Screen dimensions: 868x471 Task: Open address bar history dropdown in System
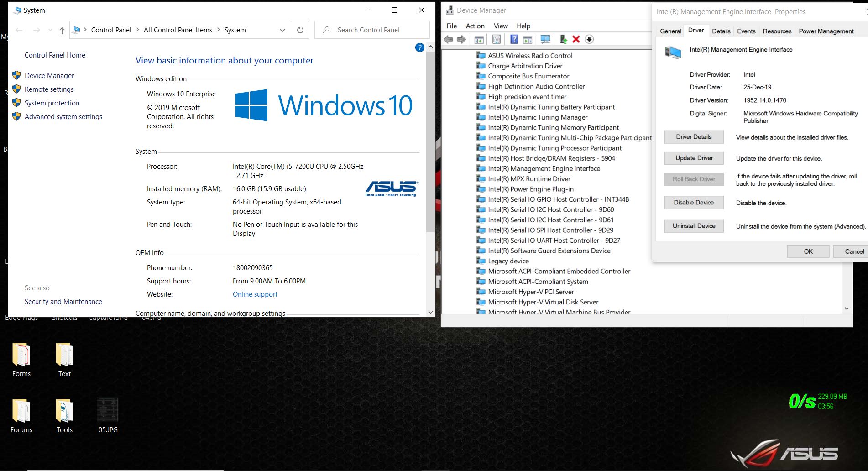click(282, 30)
